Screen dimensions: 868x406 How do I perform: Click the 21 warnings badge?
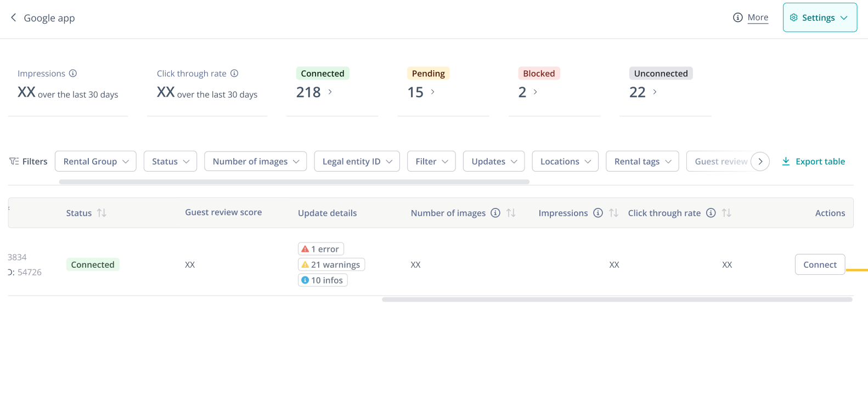331,264
